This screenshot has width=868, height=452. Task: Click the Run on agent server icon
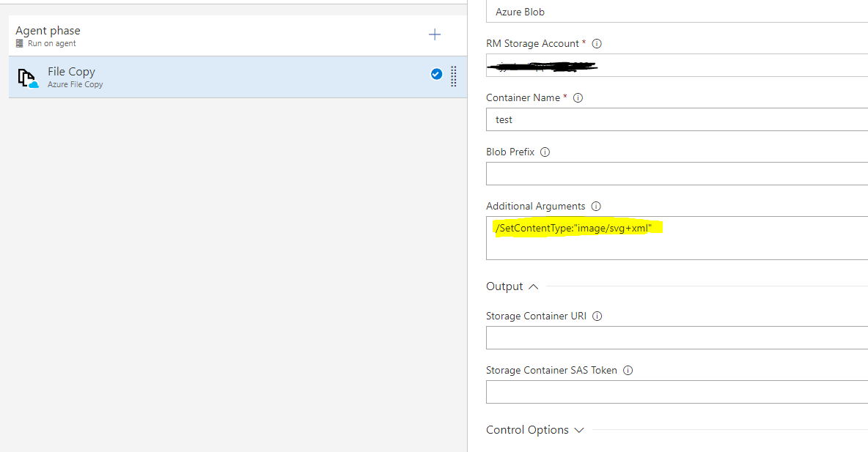coord(19,44)
